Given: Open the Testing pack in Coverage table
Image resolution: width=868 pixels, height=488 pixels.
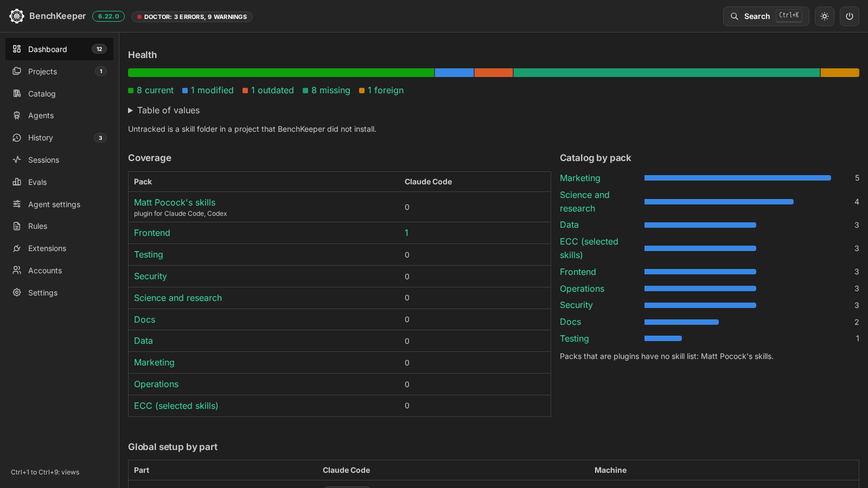Looking at the screenshot, I should click(149, 254).
